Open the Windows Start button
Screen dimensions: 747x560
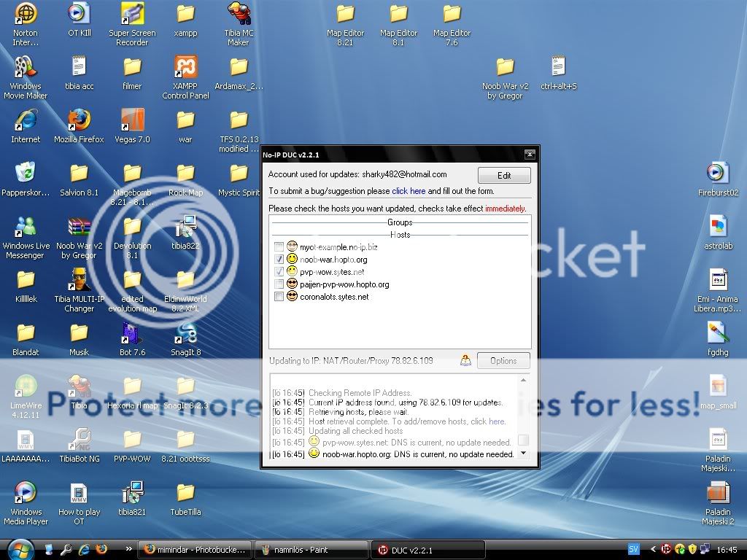pyautogui.click(x=20, y=549)
